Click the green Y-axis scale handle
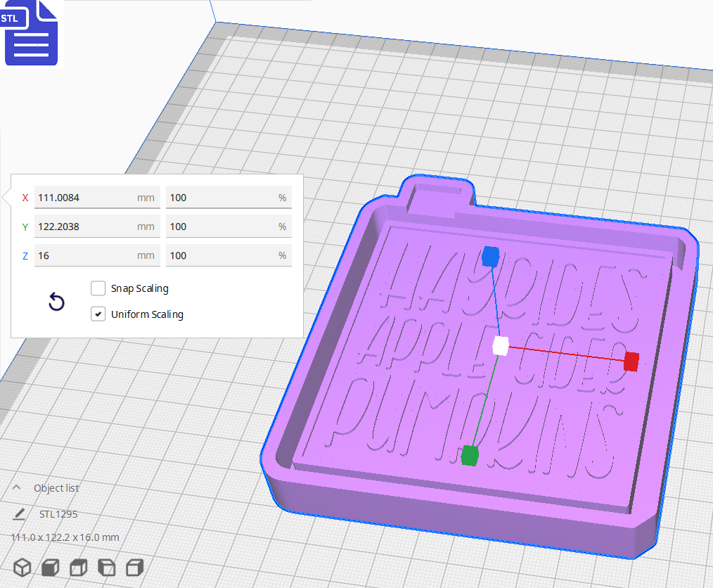The height and width of the screenshot is (588, 713). click(x=470, y=454)
